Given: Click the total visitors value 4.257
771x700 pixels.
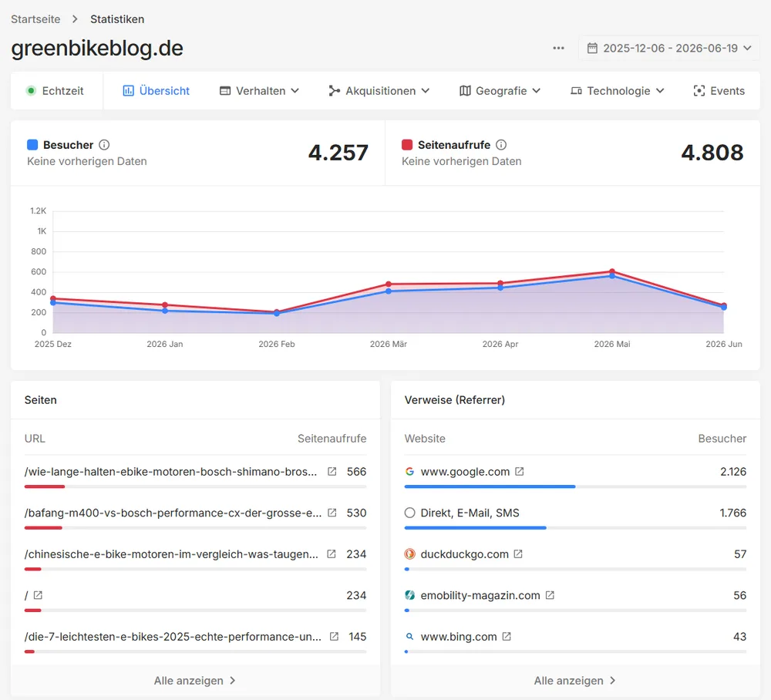Looking at the screenshot, I should (338, 153).
